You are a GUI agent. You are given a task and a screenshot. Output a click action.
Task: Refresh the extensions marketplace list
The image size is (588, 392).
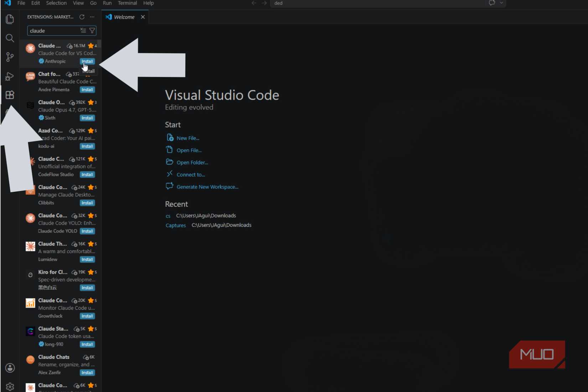(x=82, y=17)
